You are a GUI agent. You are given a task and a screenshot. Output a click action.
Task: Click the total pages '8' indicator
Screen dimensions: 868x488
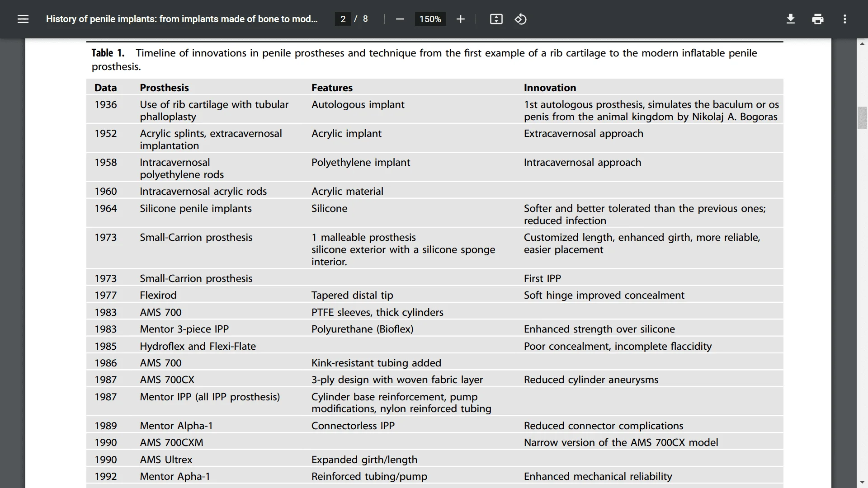click(x=365, y=19)
